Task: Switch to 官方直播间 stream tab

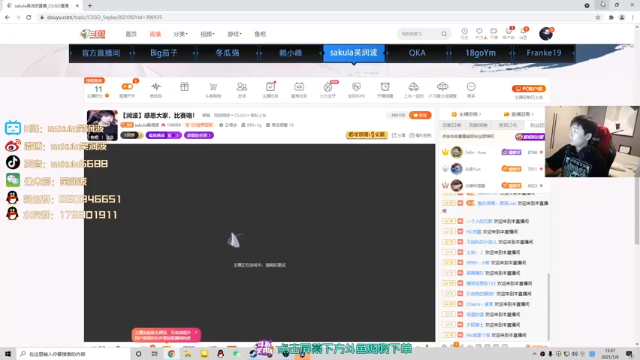Action: click(101, 53)
